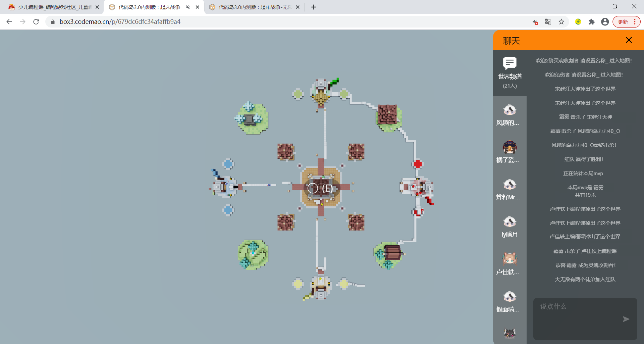The height and width of the screenshot is (344, 644).
Task: Close the chat panel with the X
Action: (629, 40)
